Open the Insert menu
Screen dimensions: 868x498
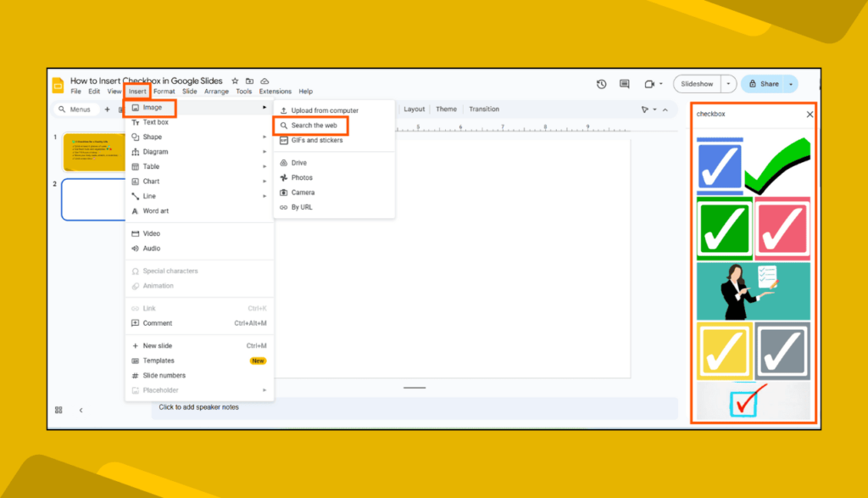137,92
